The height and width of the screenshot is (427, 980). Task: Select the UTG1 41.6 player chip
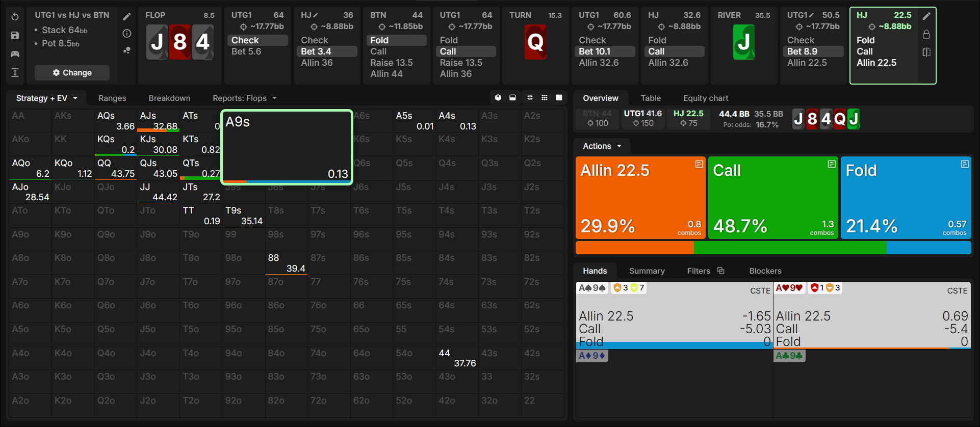(x=643, y=119)
